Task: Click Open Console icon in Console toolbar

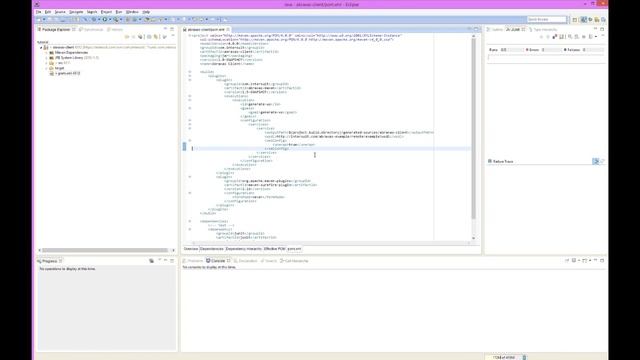Action: 584,260
